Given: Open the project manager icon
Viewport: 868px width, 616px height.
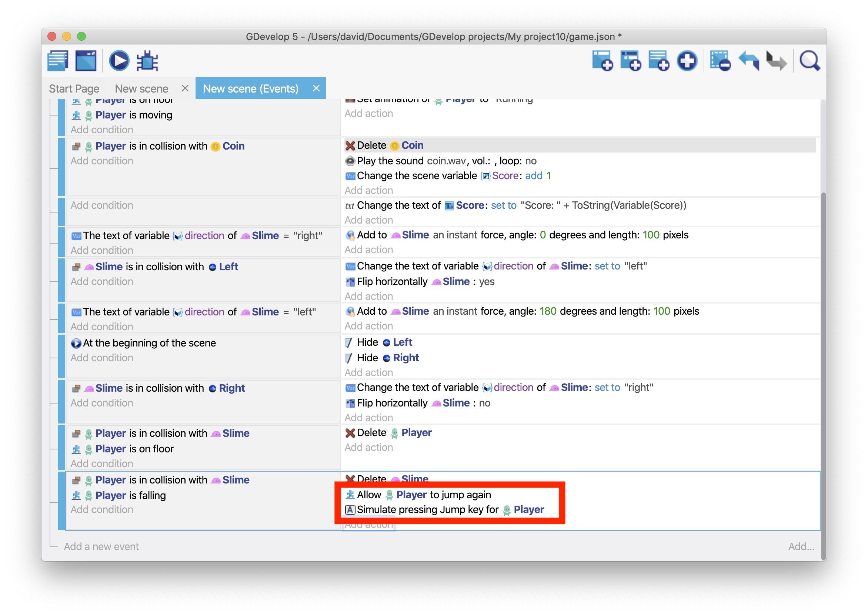Looking at the screenshot, I should 58,61.
